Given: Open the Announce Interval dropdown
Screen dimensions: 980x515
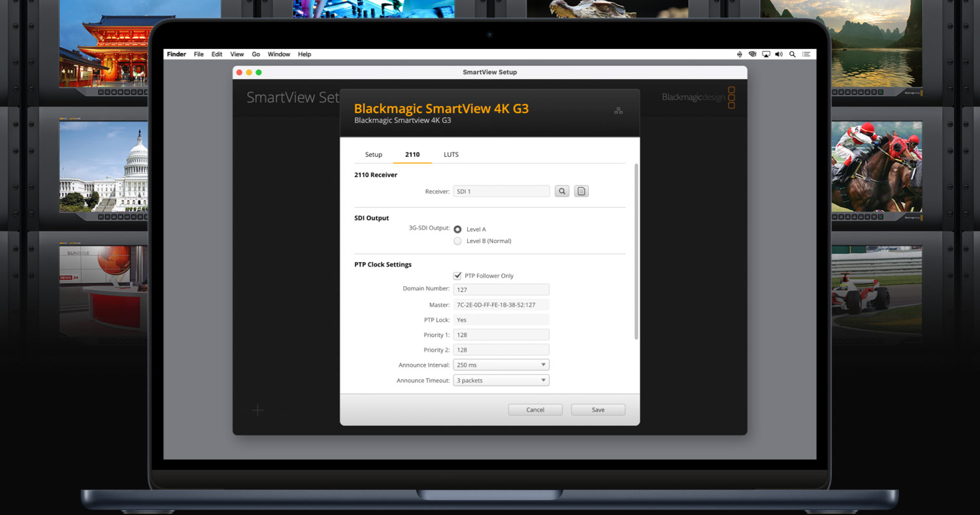Looking at the screenshot, I should (x=500, y=364).
